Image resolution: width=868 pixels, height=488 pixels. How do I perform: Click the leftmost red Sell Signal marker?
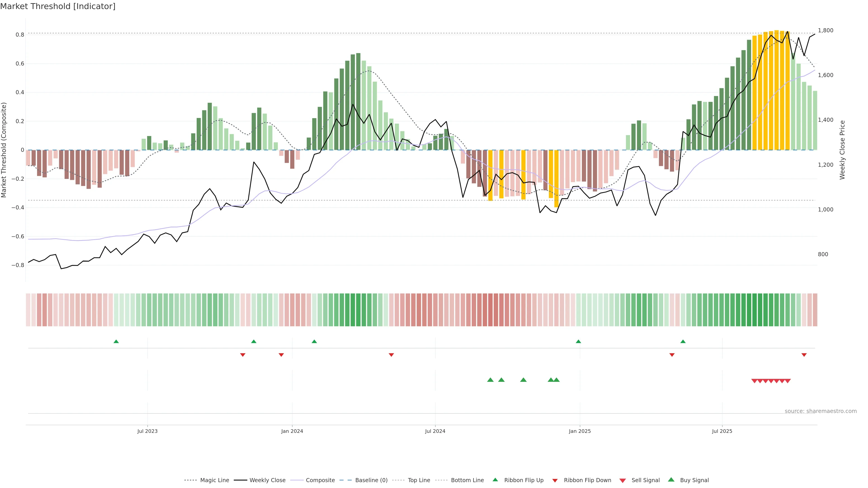[755, 381]
